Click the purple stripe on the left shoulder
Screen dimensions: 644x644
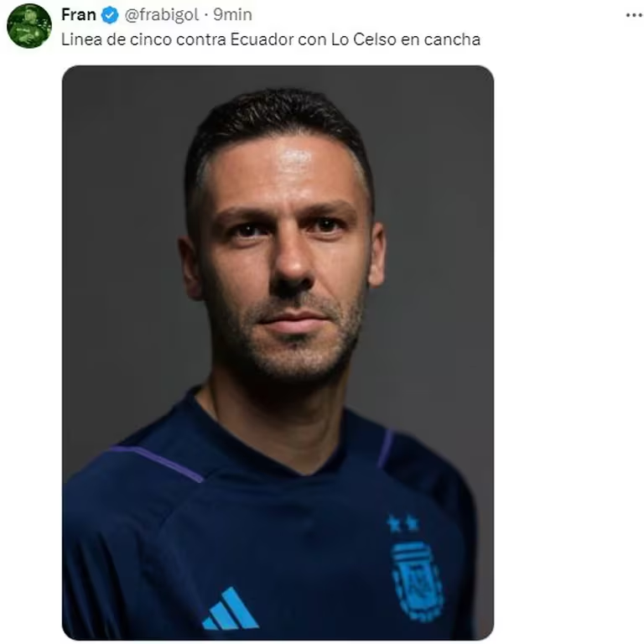pos(158,463)
